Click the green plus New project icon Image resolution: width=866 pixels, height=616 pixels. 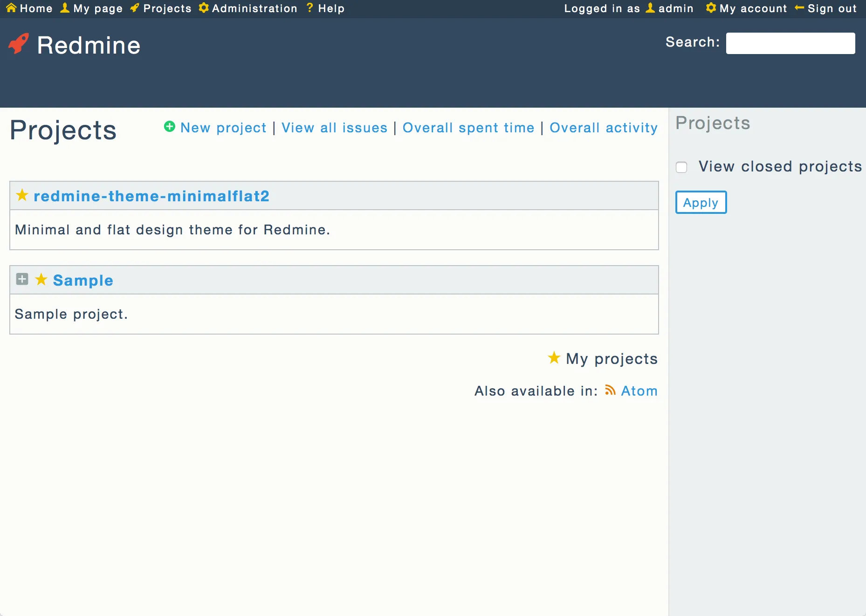coord(170,127)
